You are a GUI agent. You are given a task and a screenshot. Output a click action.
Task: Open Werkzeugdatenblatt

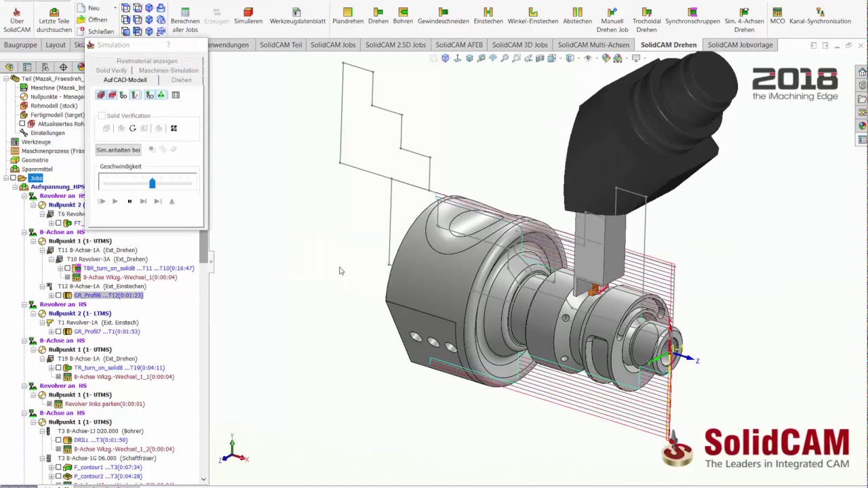tap(297, 16)
